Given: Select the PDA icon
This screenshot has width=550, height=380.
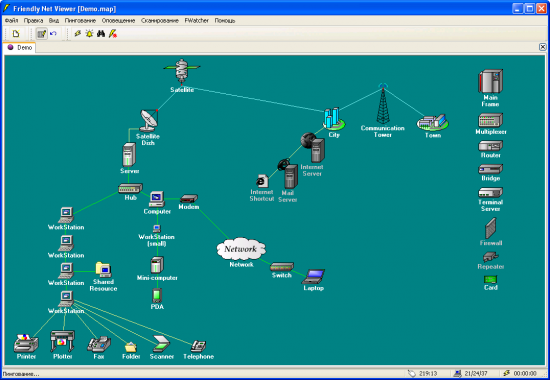Looking at the screenshot, I should coord(157,295).
